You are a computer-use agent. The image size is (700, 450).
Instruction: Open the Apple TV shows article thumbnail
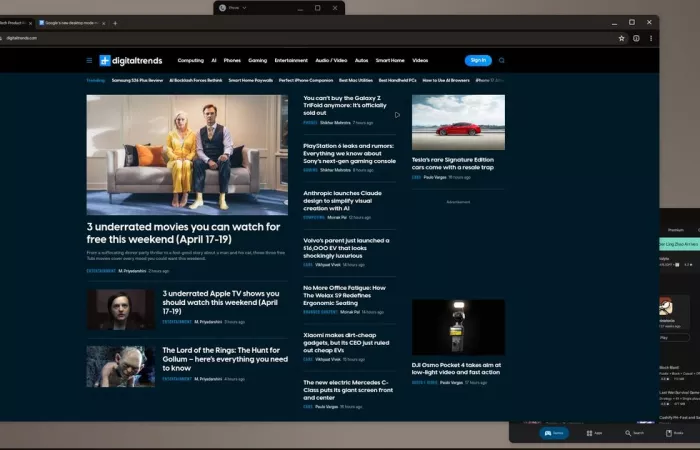[121, 309]
